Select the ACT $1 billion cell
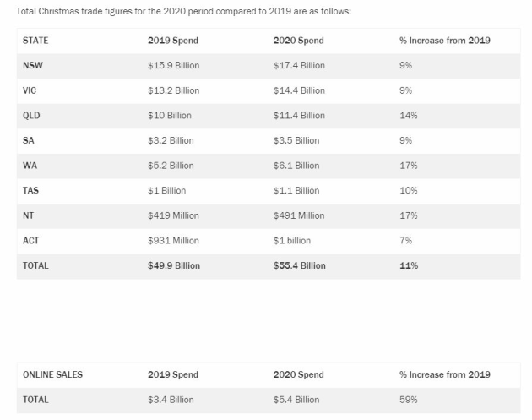 [292, 240]
